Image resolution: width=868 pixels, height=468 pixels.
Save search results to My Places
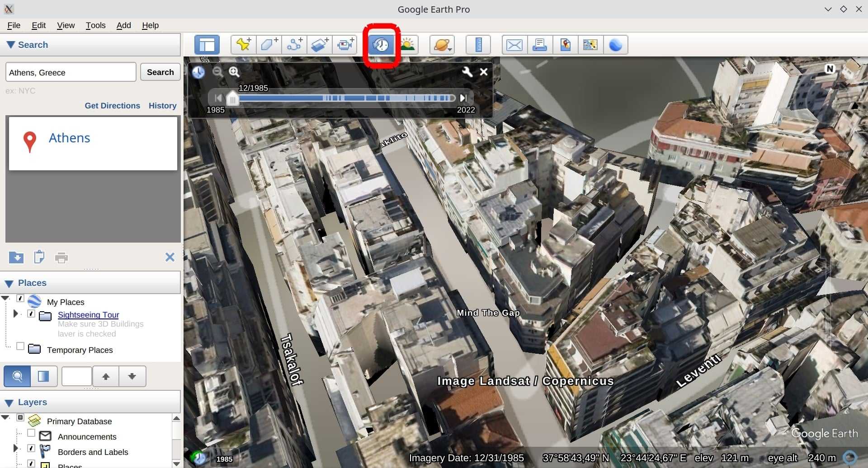(16, 257)
